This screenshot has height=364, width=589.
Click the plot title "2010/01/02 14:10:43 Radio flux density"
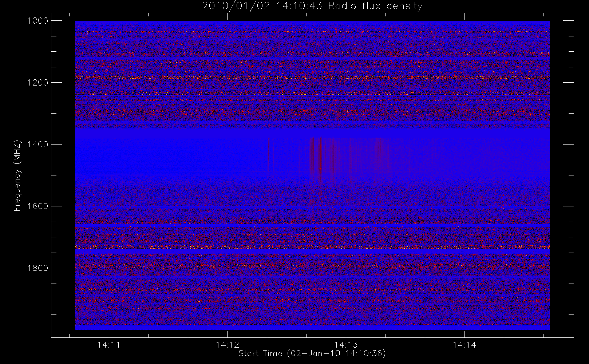point(312,6)
